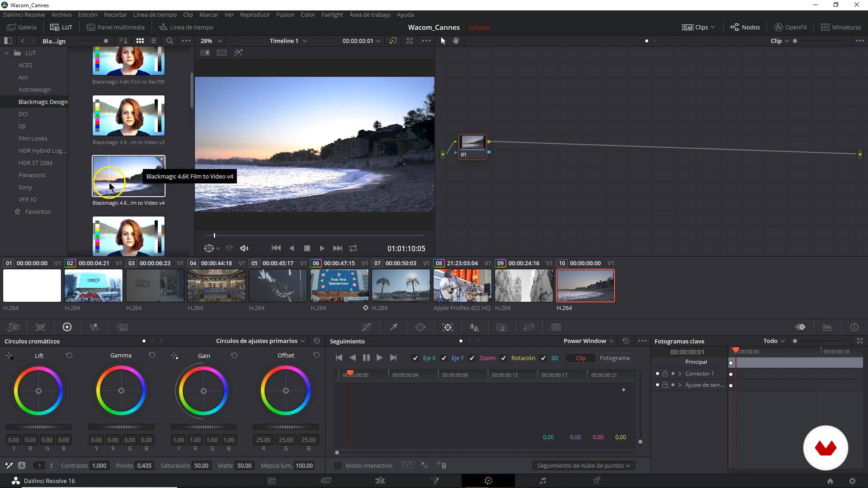Open the Área de trabajo menu
The image size is (868, 488).
coord(369,14)
